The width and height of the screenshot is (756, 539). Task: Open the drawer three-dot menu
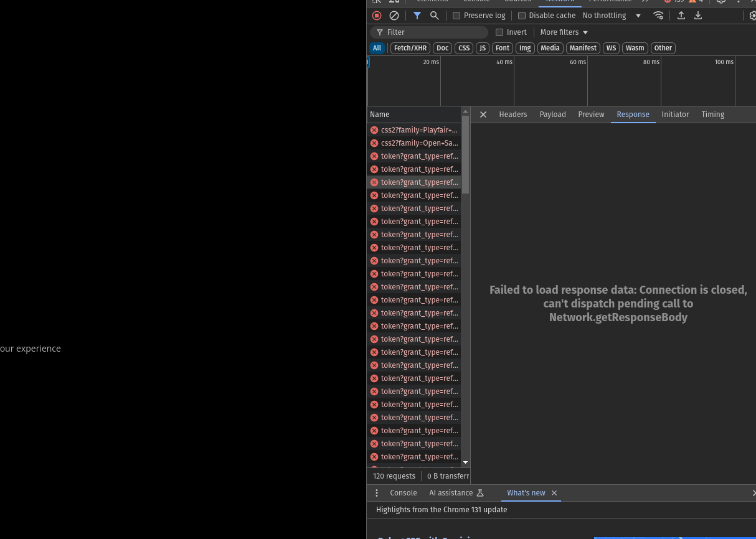coord(377,493)
